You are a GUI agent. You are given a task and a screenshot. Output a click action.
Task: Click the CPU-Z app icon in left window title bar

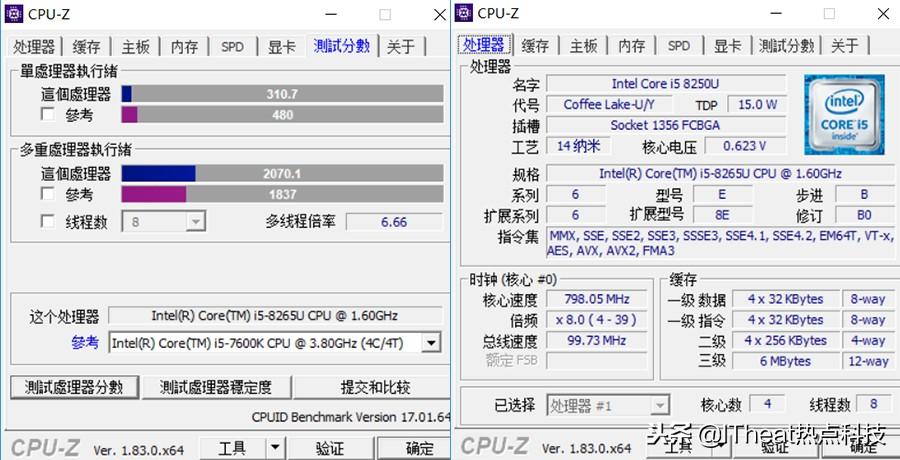[14, 14]
